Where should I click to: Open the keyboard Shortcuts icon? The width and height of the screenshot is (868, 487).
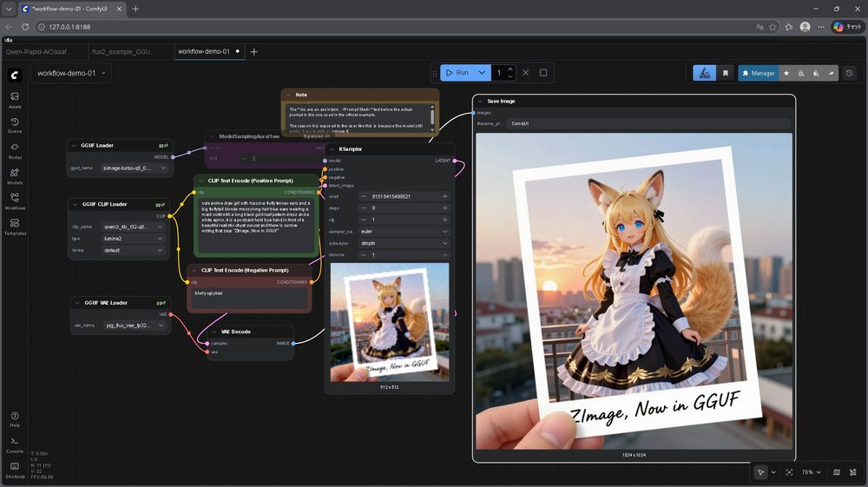(x=15, y=470)
